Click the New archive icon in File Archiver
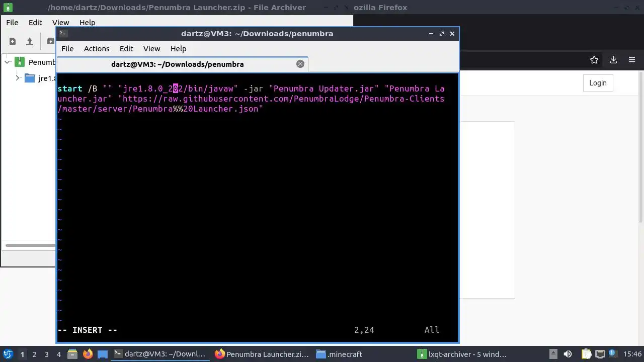Viewport: 644px width, 362px height. coord(13,41)
